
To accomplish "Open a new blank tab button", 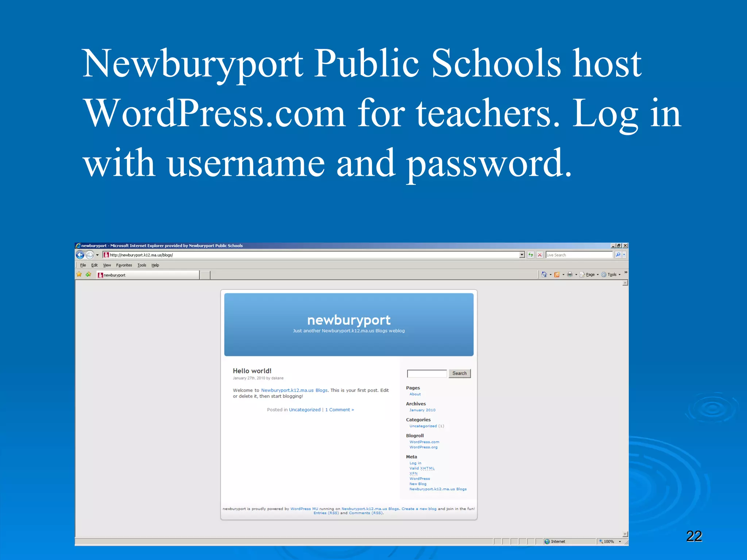I will [x=205, y=275].
